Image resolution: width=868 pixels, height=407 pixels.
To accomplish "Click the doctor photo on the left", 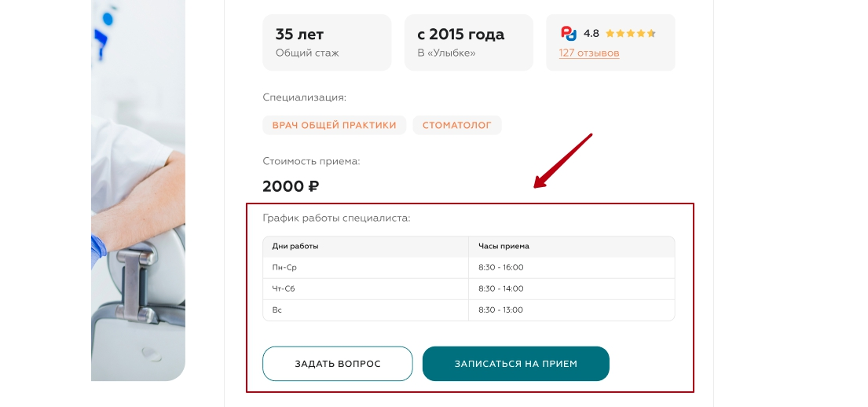I will [137, 189].
